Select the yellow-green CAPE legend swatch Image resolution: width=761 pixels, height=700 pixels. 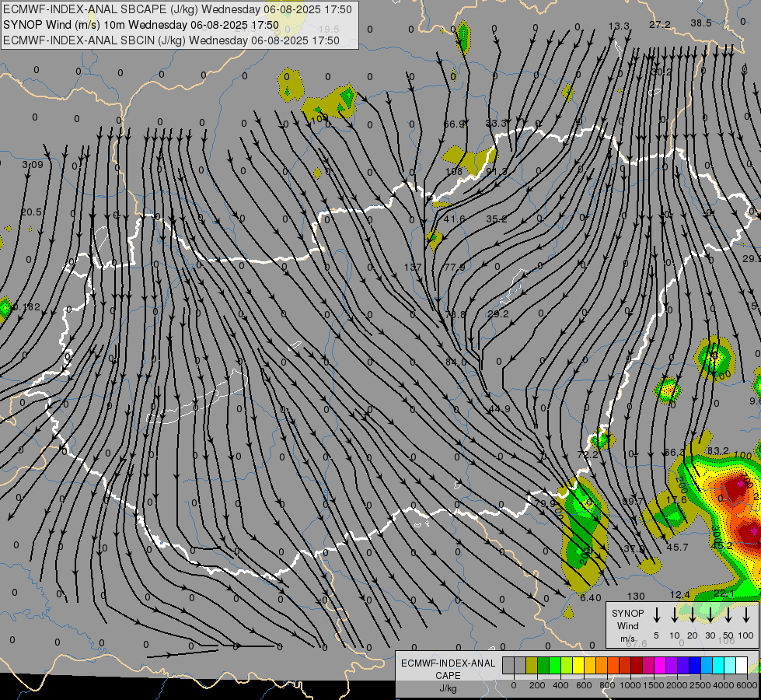coord(567,665)
